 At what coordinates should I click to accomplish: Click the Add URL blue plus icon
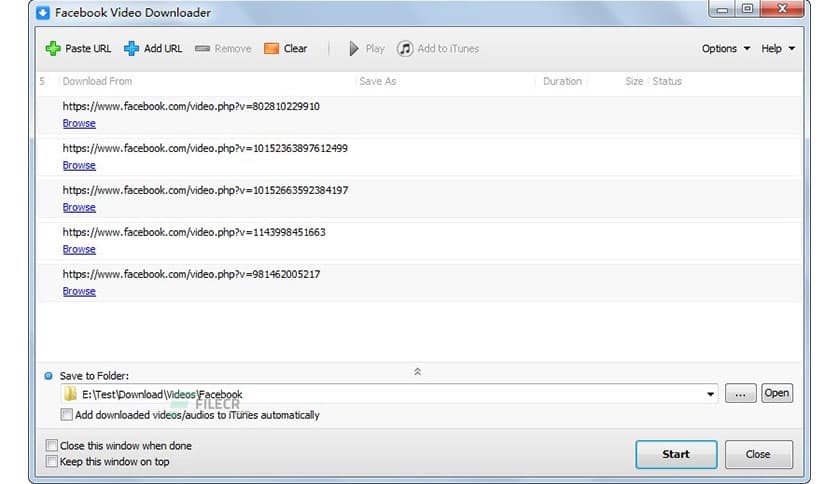131,49
